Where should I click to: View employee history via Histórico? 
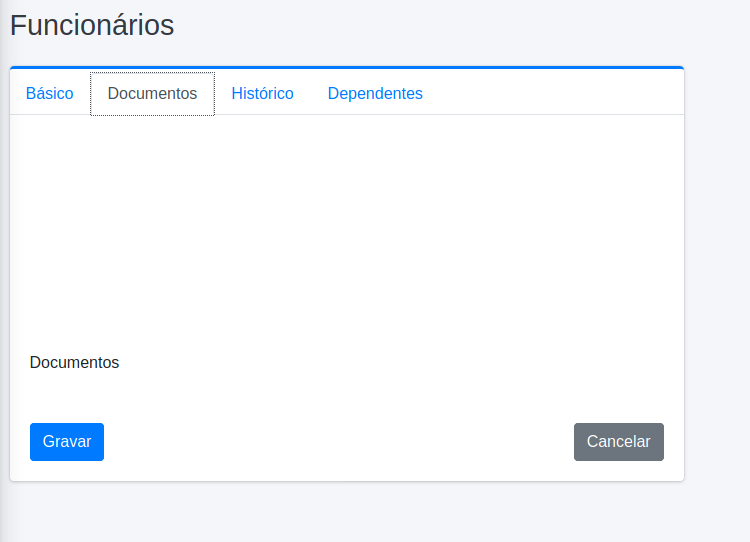tap(263, 93)
